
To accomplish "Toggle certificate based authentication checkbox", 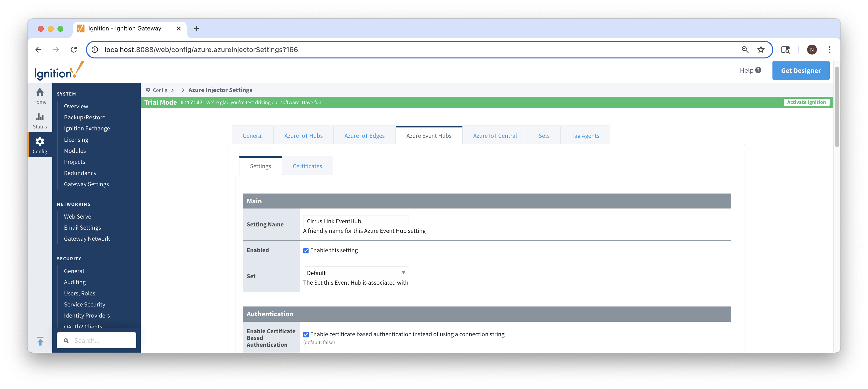I will pos(306,334).
